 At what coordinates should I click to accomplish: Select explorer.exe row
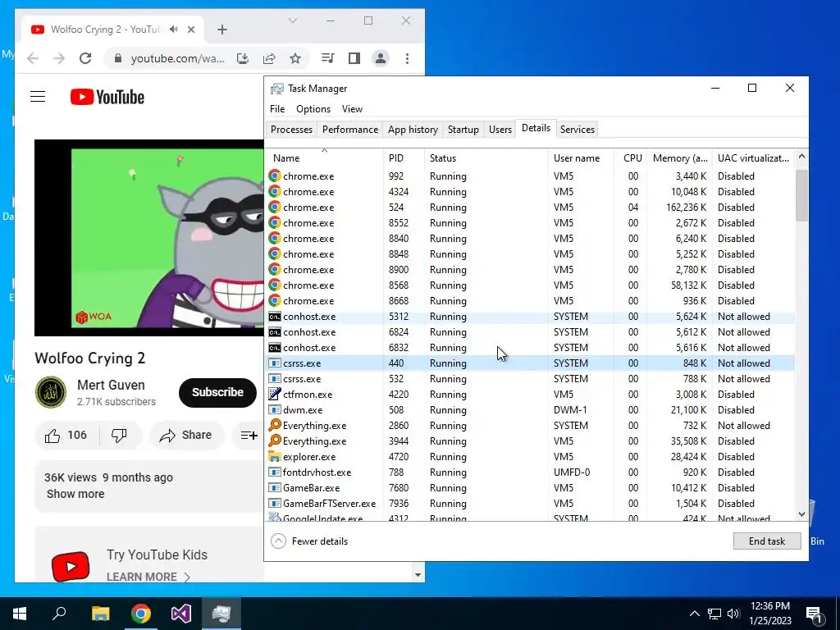[x=531, y=456]
